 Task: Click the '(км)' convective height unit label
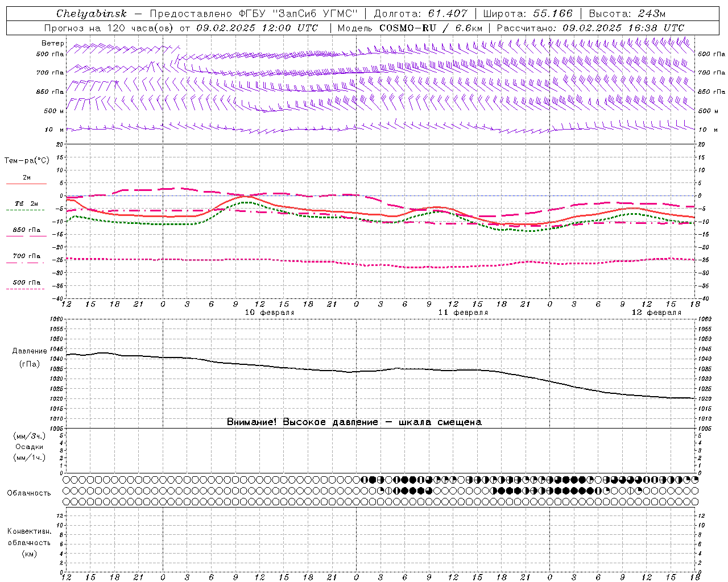[x=29, y=554]
